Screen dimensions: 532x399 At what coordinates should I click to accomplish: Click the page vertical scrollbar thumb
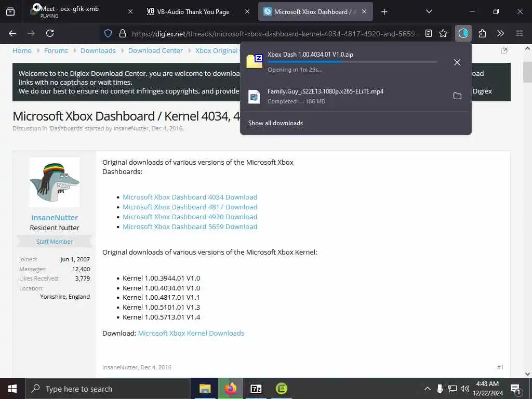coord(527,72)
